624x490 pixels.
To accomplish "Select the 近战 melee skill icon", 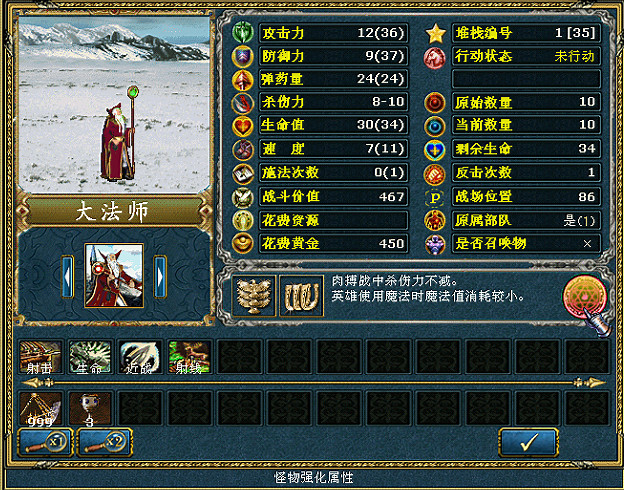I will click(x=140, y=357).
